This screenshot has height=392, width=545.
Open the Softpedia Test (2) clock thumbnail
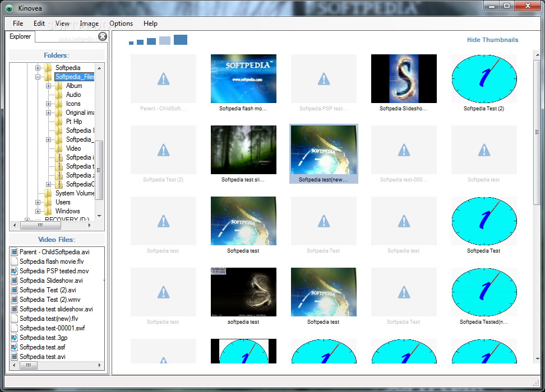coord(484,78)
